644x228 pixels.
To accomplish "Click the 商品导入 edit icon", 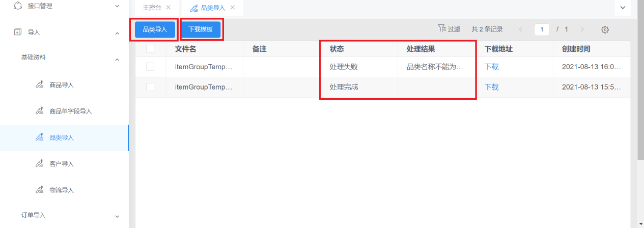I will 39,84.
